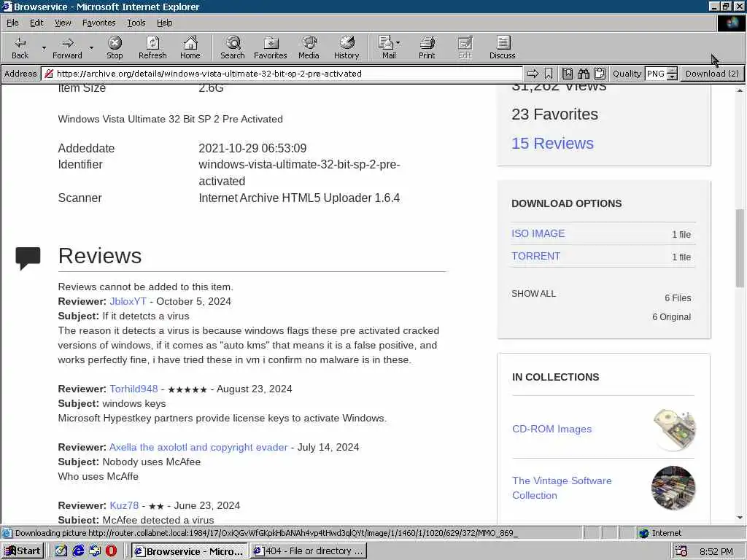Click the Back toolbar button

pyautogui.click(x=20, y=47)
